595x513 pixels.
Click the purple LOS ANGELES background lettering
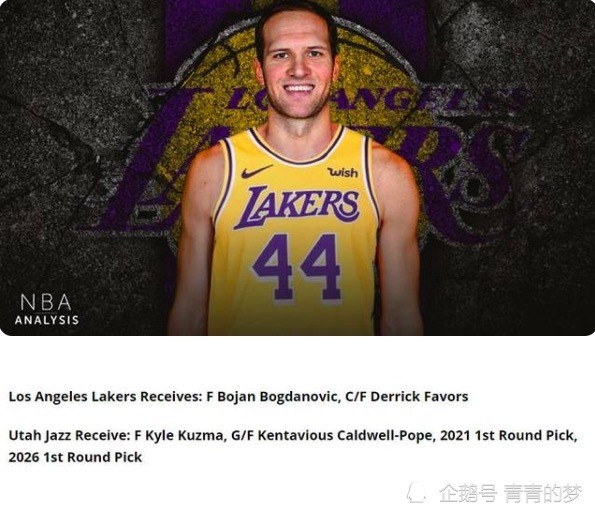pos(374,99)
